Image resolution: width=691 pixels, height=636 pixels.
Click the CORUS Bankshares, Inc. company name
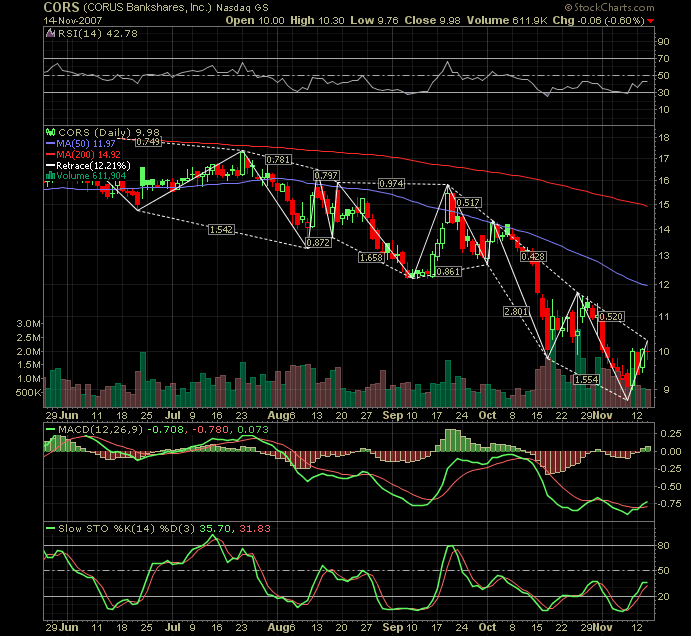147,7
